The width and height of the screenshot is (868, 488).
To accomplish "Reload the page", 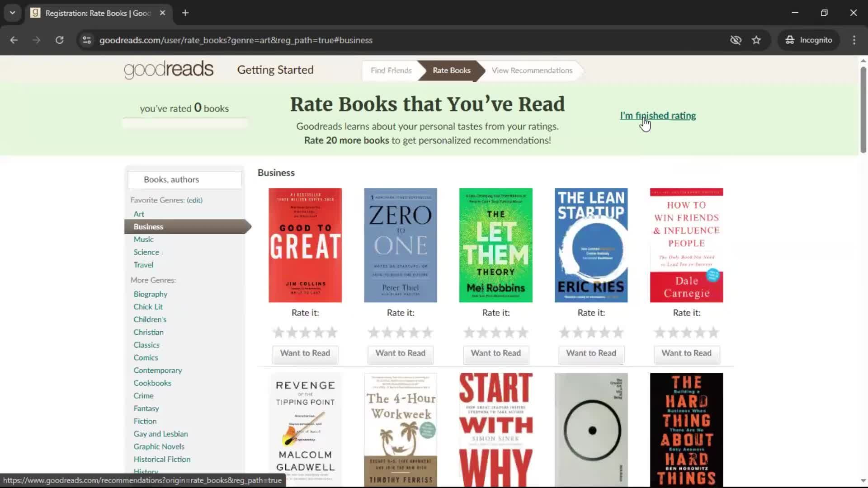I will (59, 40).
